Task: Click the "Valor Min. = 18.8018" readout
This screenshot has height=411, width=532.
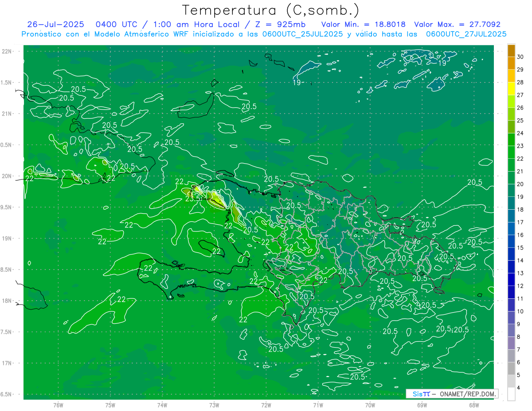Action: [x=363, y=24]
